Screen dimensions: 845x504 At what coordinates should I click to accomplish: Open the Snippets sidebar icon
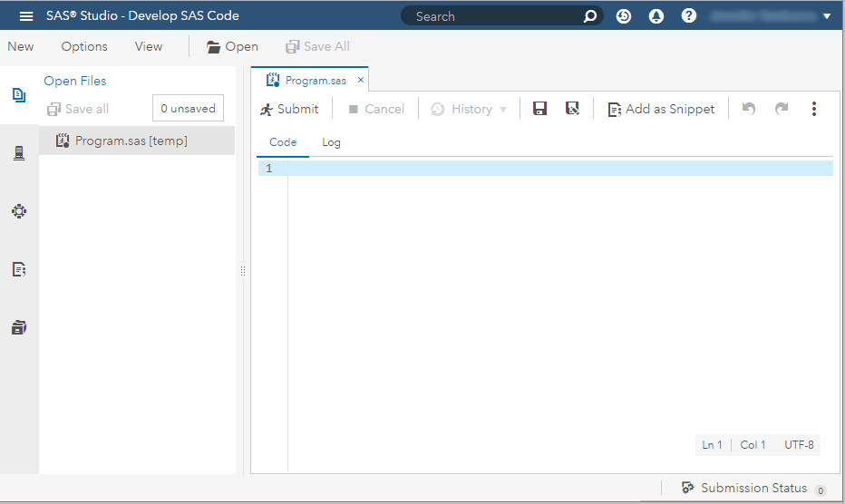tap(19, 269)
